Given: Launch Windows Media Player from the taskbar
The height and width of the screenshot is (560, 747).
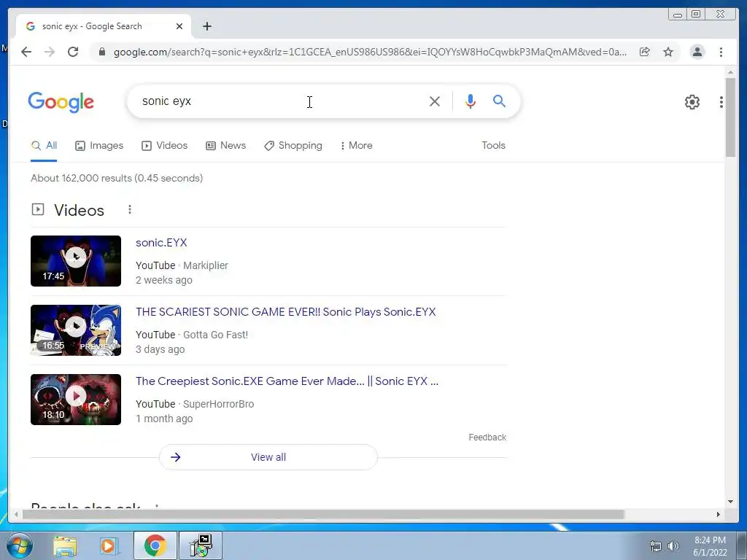Looking at the screenshot, I should click(109, 546).
